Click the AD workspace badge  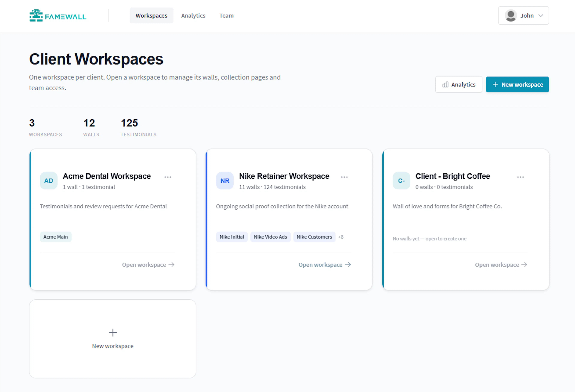pyautogui.click(x=49, y=181)
